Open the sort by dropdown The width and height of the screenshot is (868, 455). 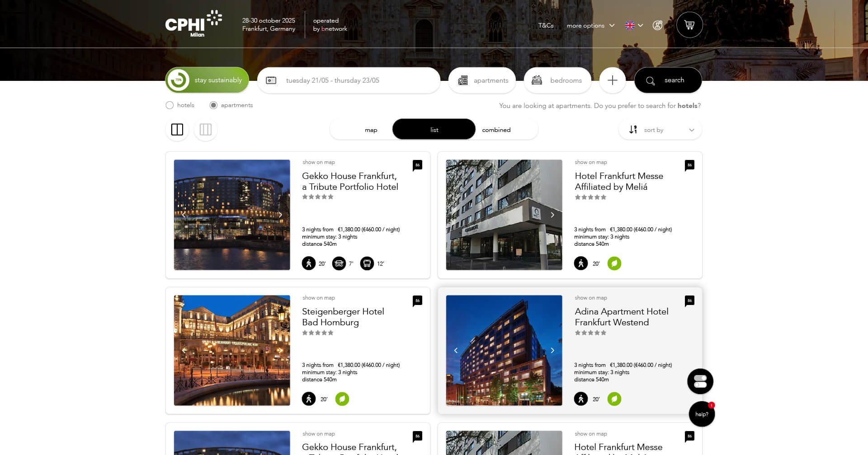coord(660,130)
